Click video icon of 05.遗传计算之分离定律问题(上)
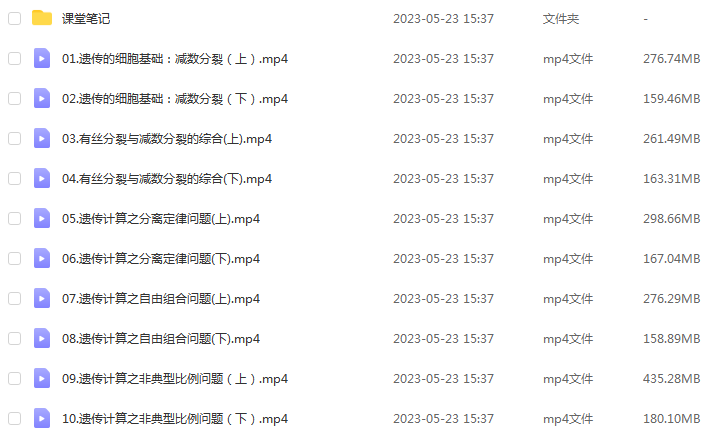Screen dimensions: 718x437 pos(42,218)
